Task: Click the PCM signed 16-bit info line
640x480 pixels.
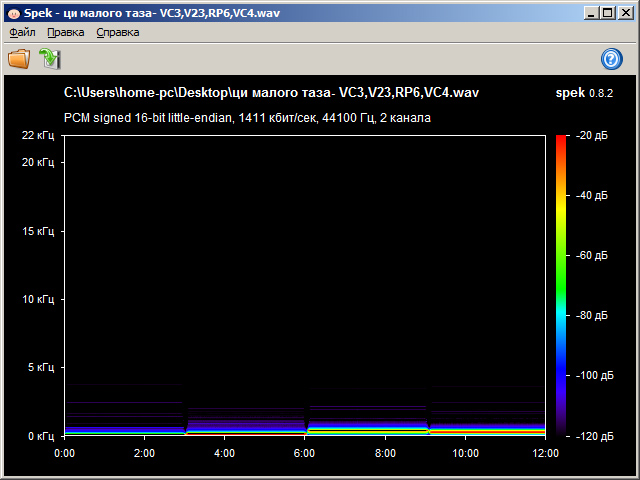Action: pos(248,118)
